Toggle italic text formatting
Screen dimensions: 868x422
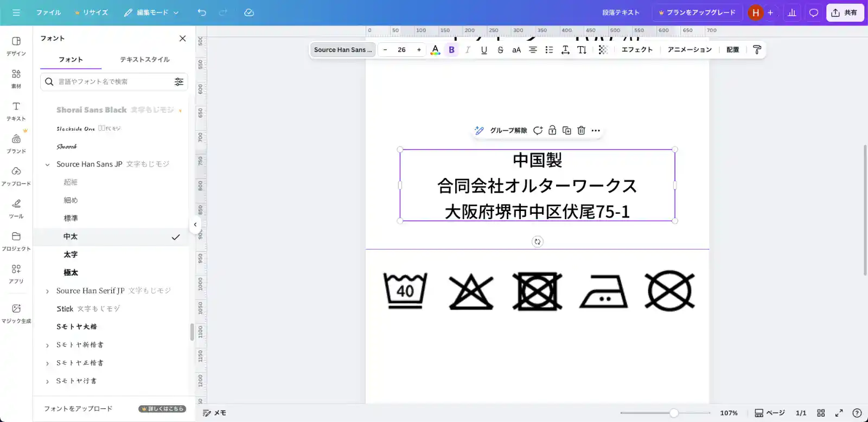[x=468, y=50]
